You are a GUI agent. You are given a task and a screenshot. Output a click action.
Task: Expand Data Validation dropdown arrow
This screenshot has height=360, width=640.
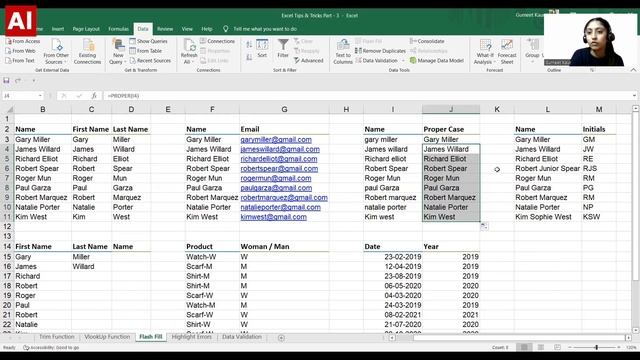pos(403,61)
